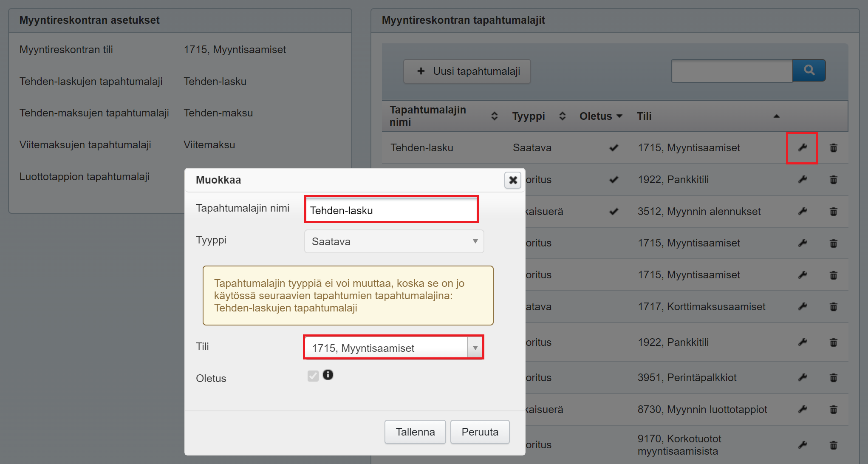868x464 pixels.
Task: Sort by the Tapahtumalajin nimi column
Action: (x=494, y=116)
